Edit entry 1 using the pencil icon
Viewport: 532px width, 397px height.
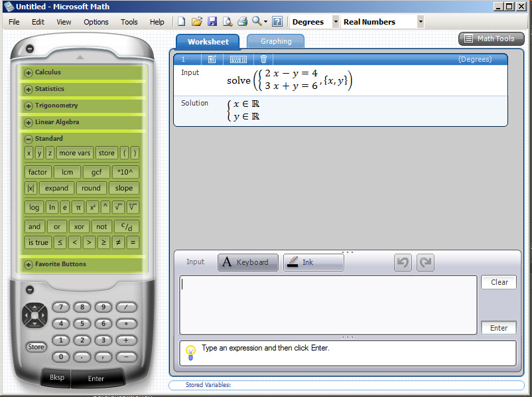[212, 60]
